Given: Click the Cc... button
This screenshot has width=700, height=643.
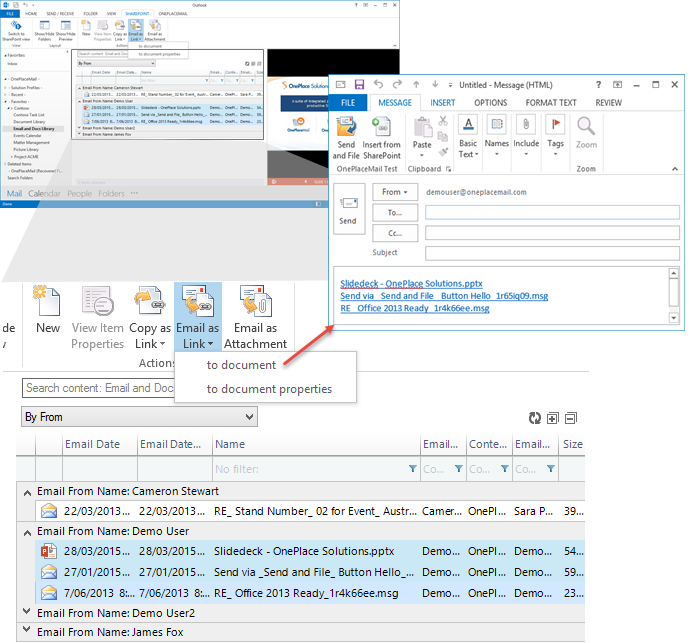Looking at the screenshot, I should point(395,233).
